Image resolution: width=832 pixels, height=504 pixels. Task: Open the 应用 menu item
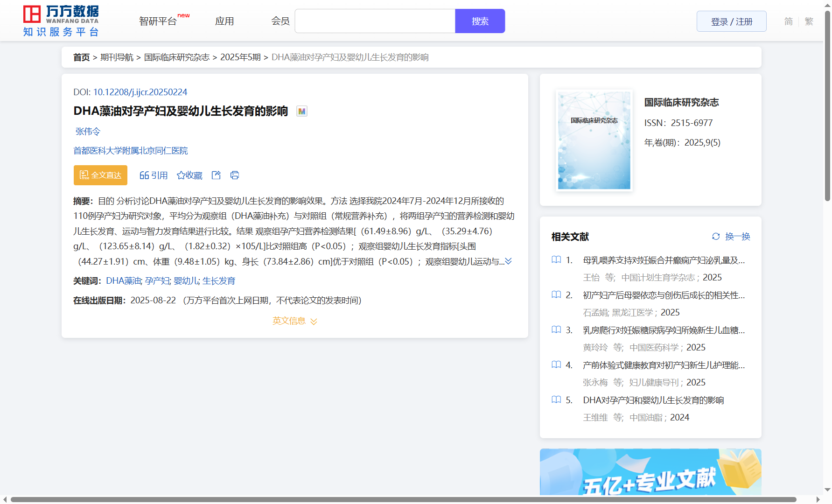224,21
